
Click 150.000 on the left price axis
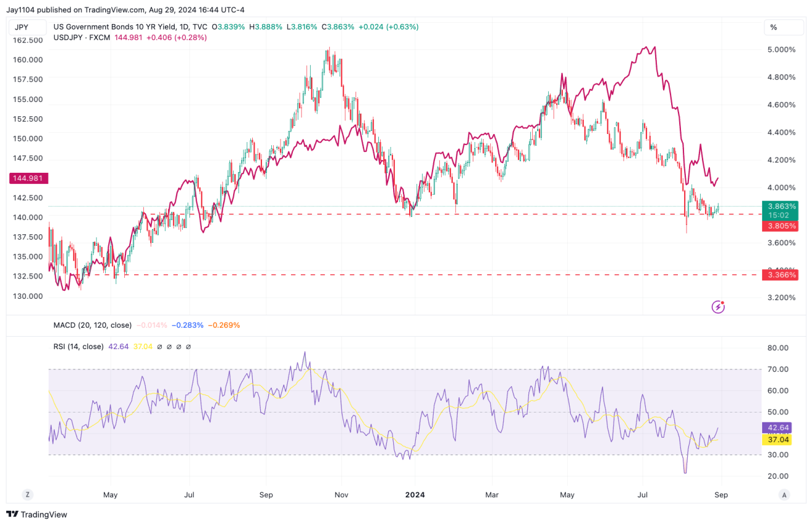coord(28,139)
